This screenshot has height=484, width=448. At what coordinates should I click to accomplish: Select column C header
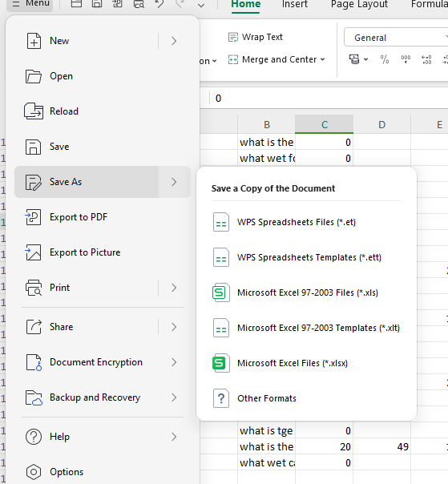point(325,125)
